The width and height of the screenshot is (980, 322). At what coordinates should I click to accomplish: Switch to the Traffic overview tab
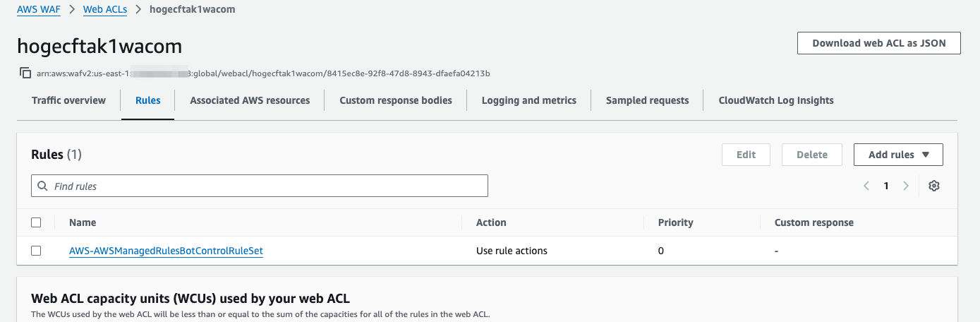(68, 100)
